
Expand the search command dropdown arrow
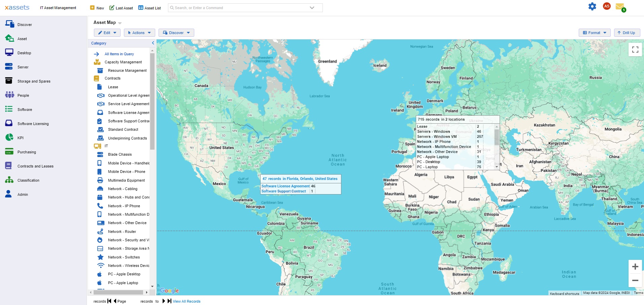[312, 8]
